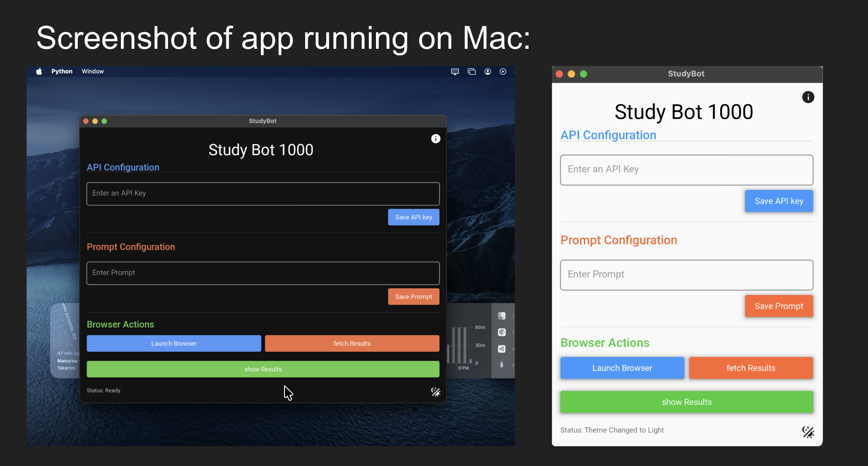The image size is (868, 466).
Task: Focus the API key field in light window
Action: click(686, 170)
